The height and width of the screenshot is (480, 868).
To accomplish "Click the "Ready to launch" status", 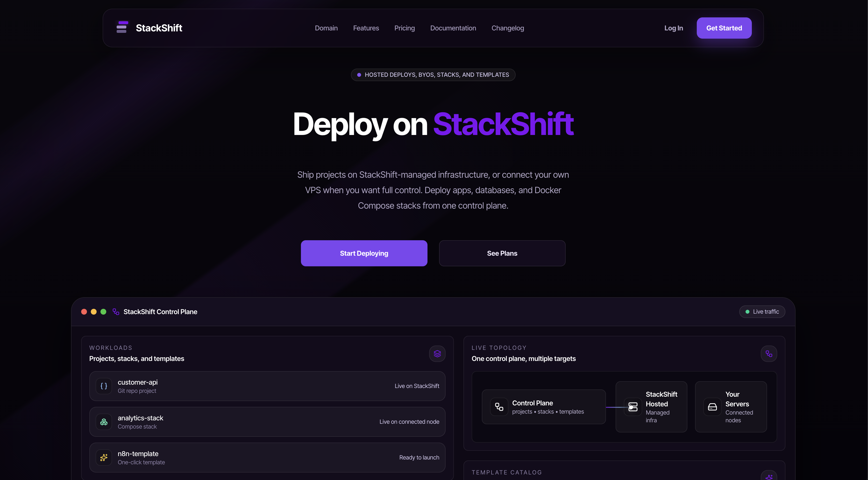I will point(419,457).
